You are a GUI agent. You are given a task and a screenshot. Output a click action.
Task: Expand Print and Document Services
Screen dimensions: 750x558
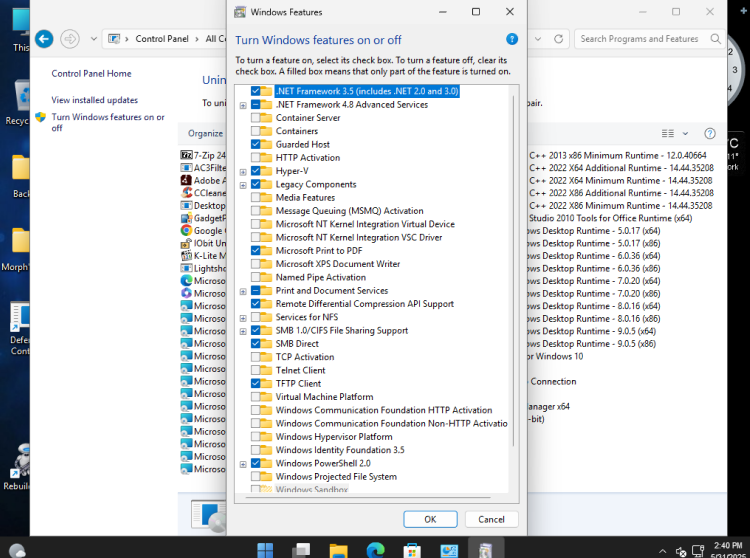[243, 291]
